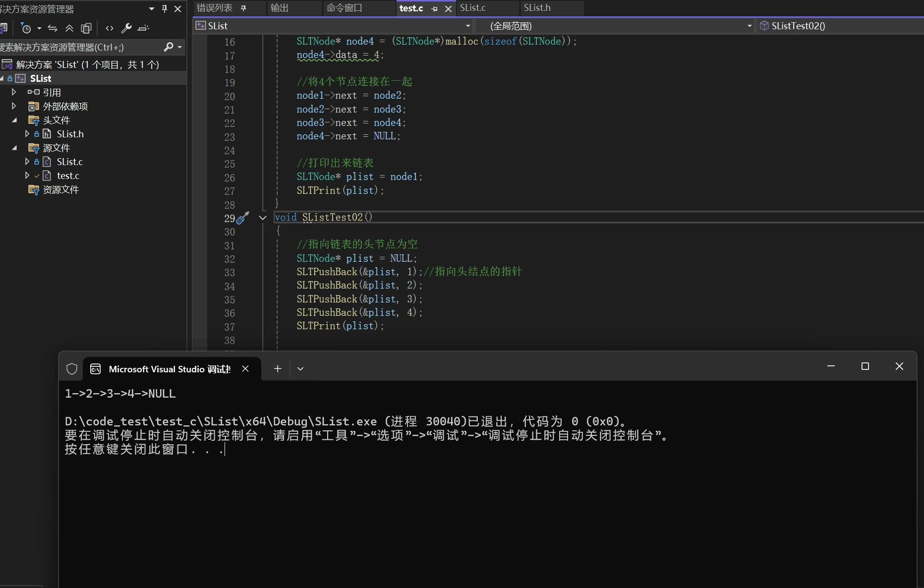The image size is (924, 588).
Task: Open the 全局范围 scope dropdown
Action: [x=749, y=26]
